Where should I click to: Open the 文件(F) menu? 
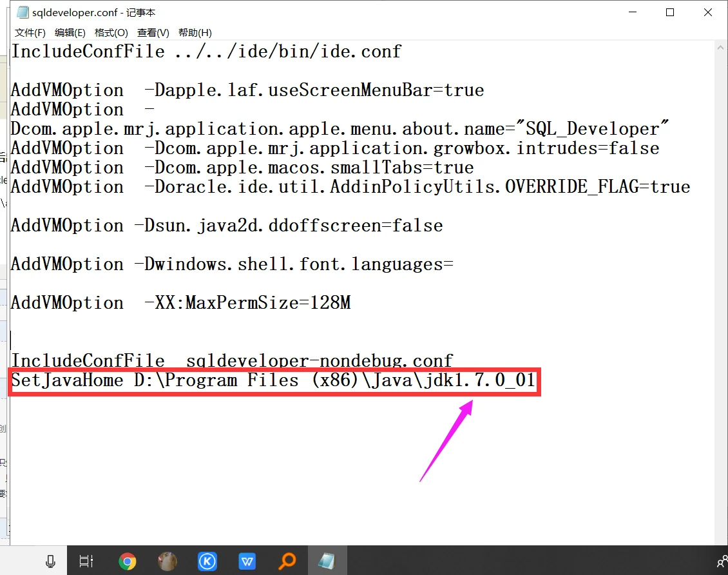click(30, 32)
